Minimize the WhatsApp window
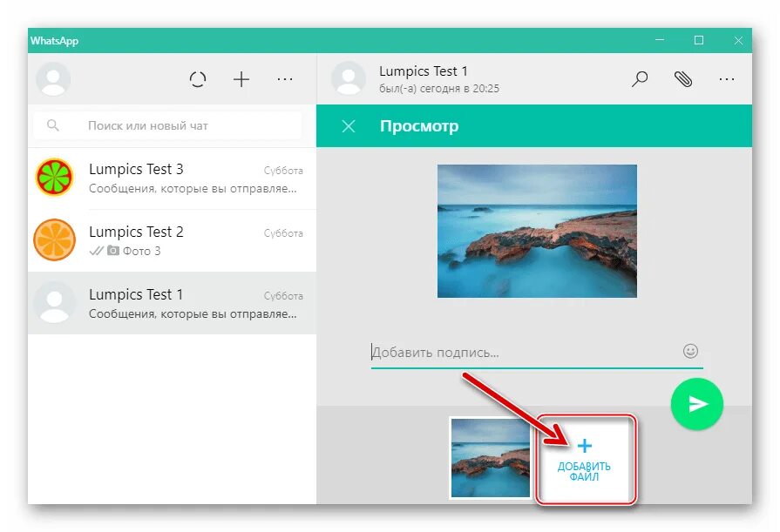780x532 pixels. [x=660, y=40]
